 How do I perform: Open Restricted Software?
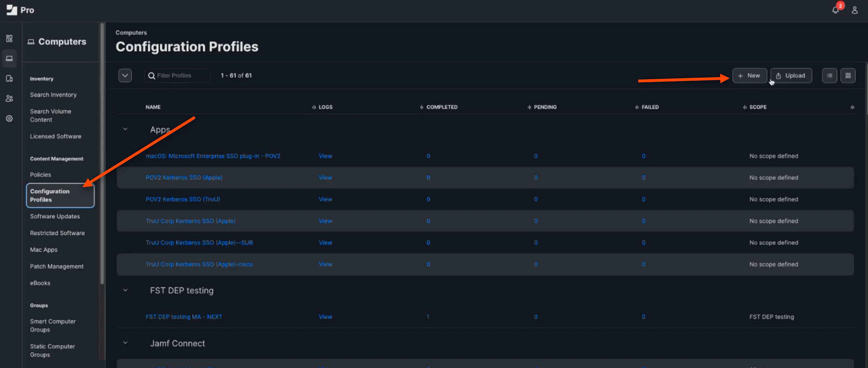click(x=57, y=233)
